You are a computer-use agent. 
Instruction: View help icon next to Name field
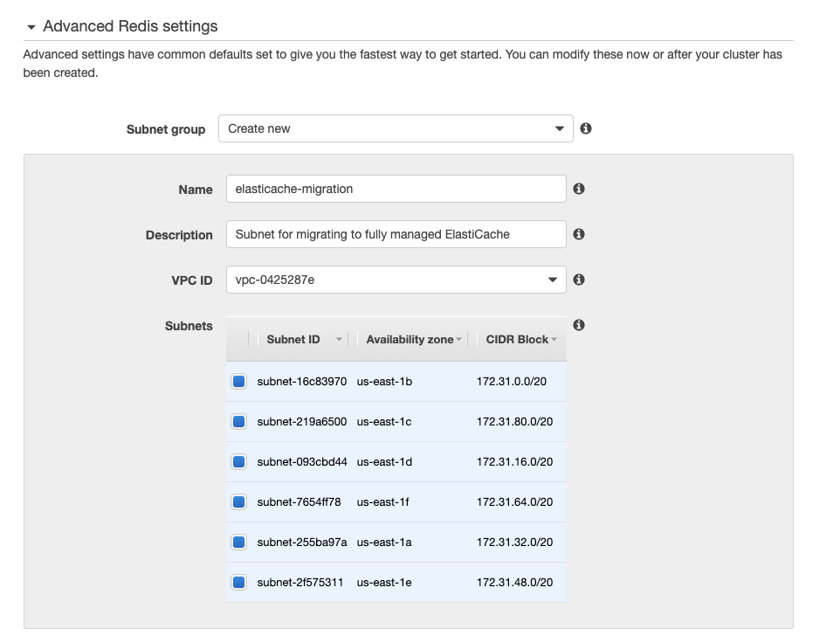(x=578, y=188)
